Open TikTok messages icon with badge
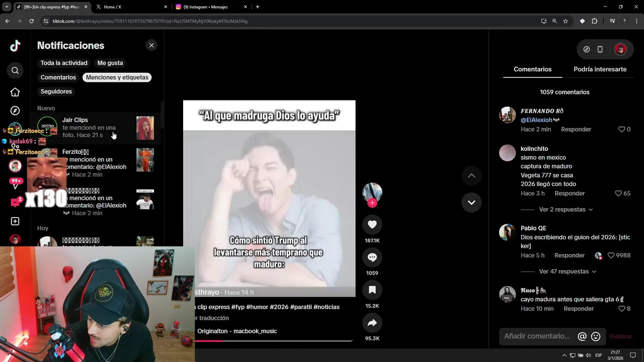 (x=15, y=202)
